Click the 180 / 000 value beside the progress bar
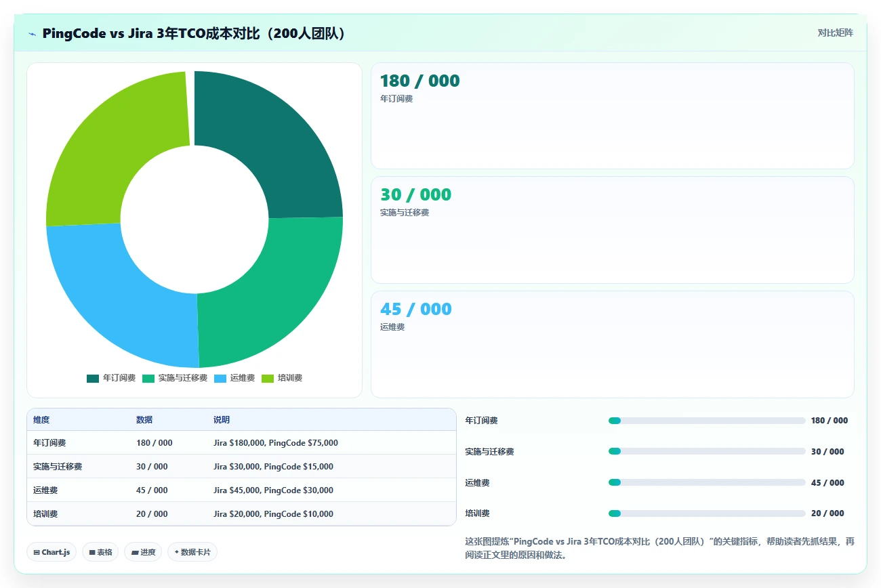This screenshot has height=588, width=881. [829, 421]
